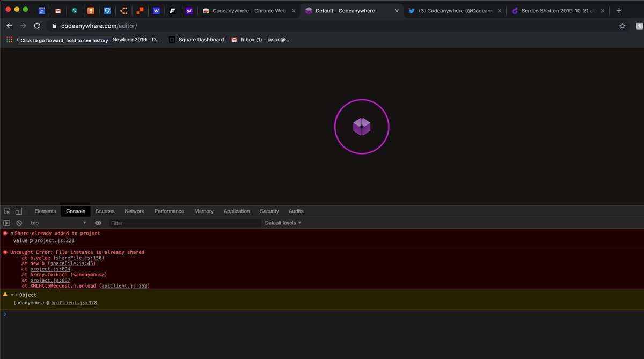Open the shareFile.js:150 source link
This screenshot has width=644, height=359.
click(x=78, y=258)
